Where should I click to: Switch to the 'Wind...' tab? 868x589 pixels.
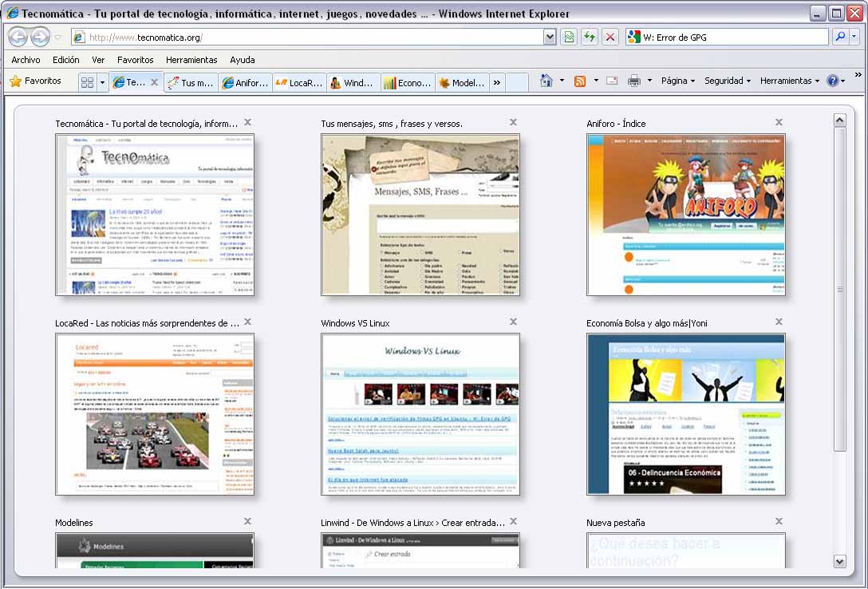coord(353,82)
